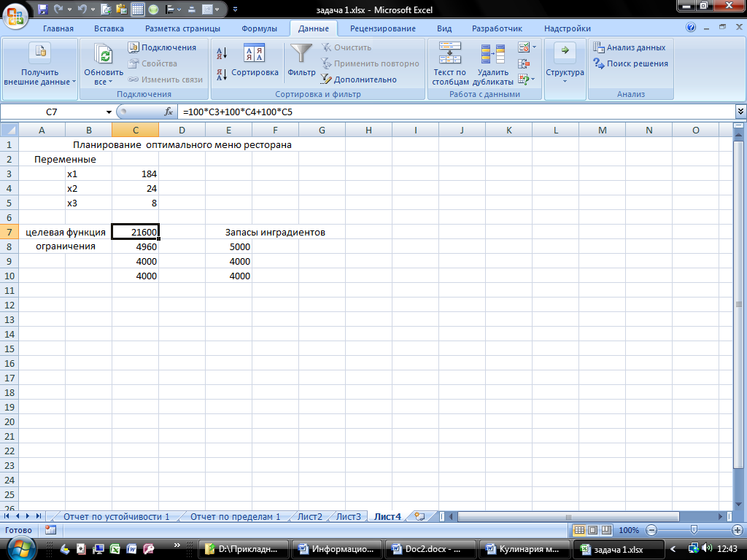This screenshot has height=560, width=747.
Task: Click the Print Preview icon in Quick Access
Action: [107, 9]
